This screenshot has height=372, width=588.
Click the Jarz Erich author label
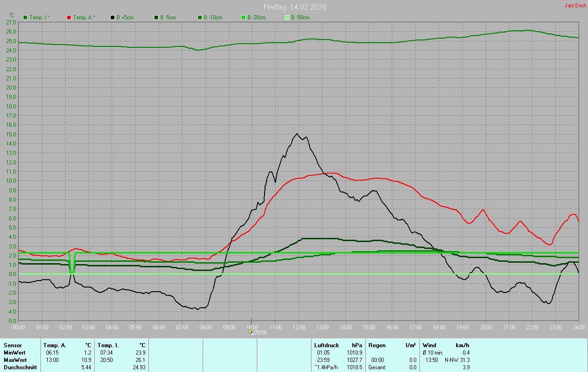point(575,6)
